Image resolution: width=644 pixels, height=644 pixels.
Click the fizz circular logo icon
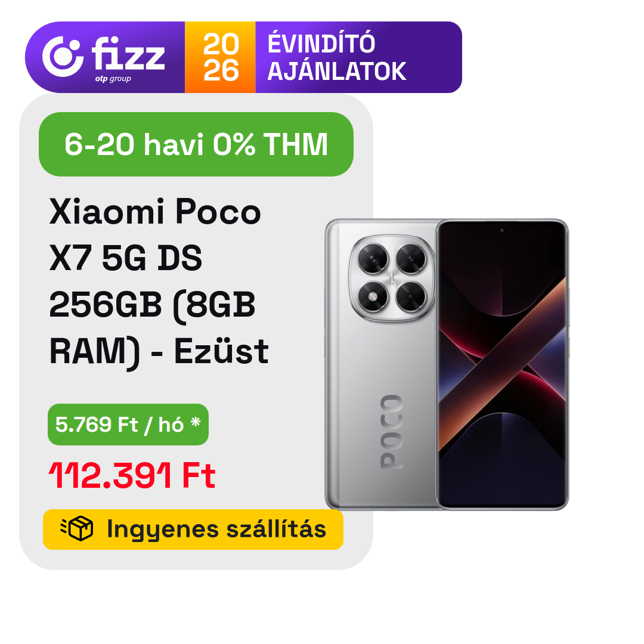(x=63, y=56)
